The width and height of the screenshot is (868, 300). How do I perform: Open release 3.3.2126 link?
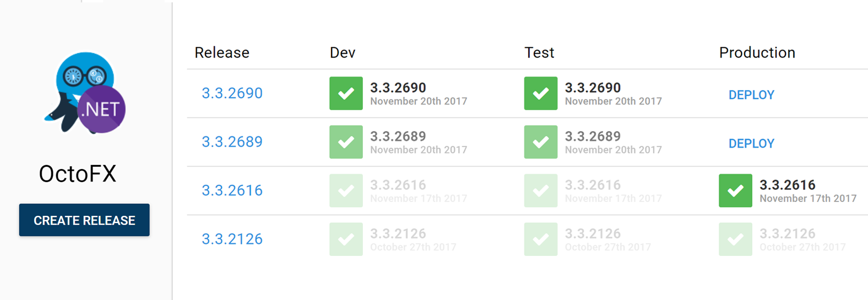pyautogui.click(x=232, y=239)
